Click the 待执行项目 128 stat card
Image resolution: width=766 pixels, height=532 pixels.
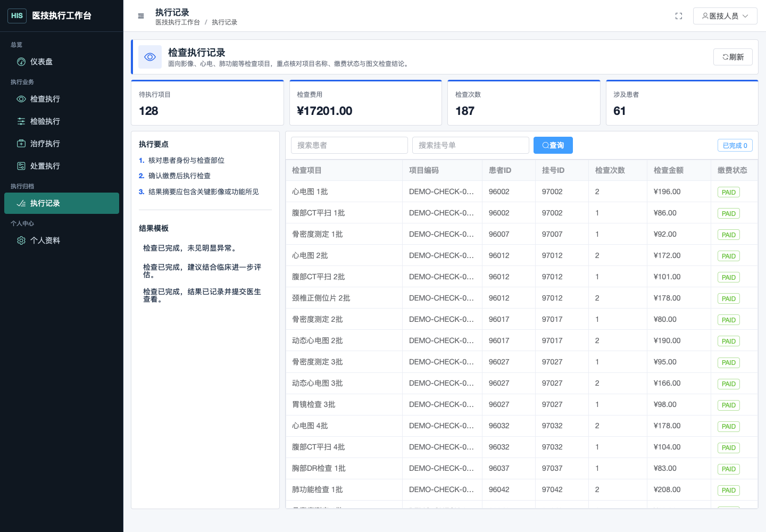pos(207,103)
